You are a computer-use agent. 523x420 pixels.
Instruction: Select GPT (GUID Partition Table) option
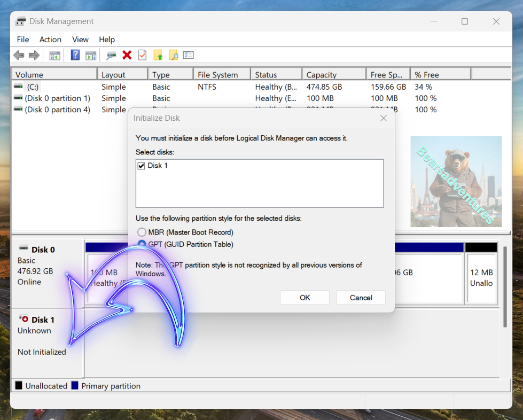coord(142,244)
